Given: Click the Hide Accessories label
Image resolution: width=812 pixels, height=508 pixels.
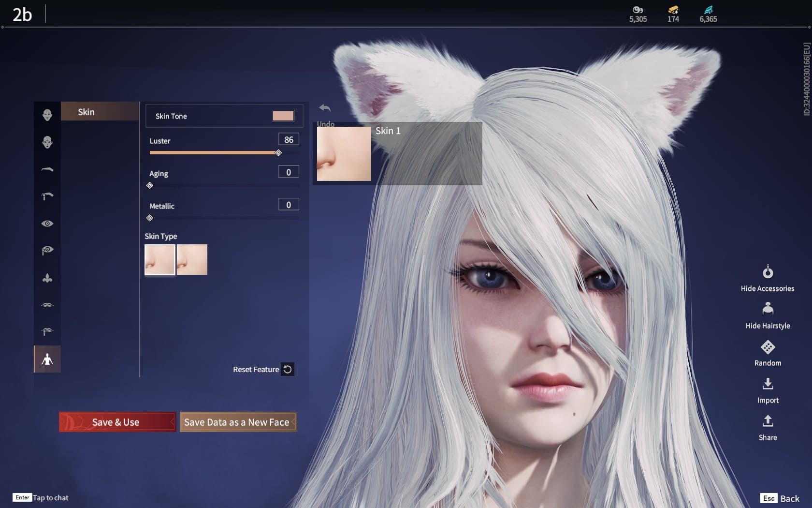Looking at the screenshot, I should (x=768, y=288).
